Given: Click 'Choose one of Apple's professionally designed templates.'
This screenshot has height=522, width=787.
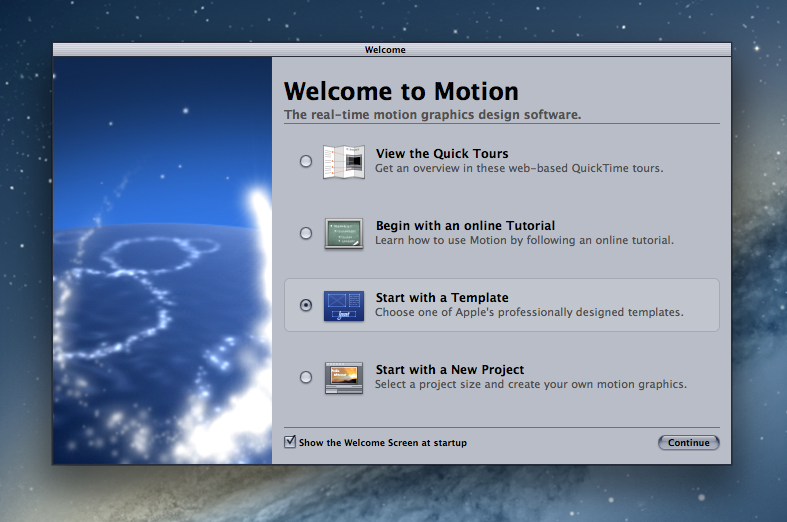Looking at the screenshot, I should pos(529,312).
